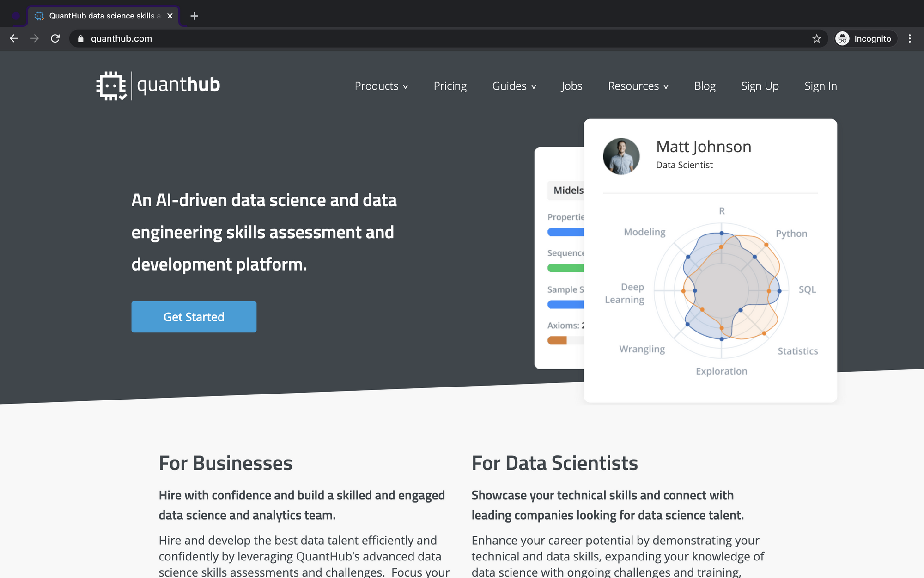Click the Exploration label on radar chart
This screenshot has width=924, height=578.
pos(721,371)
